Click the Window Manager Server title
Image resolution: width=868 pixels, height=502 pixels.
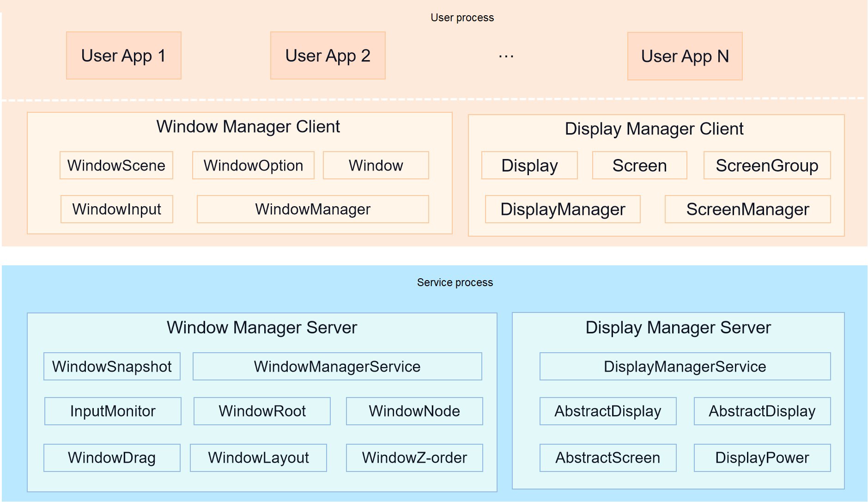[x=262, y=327]
